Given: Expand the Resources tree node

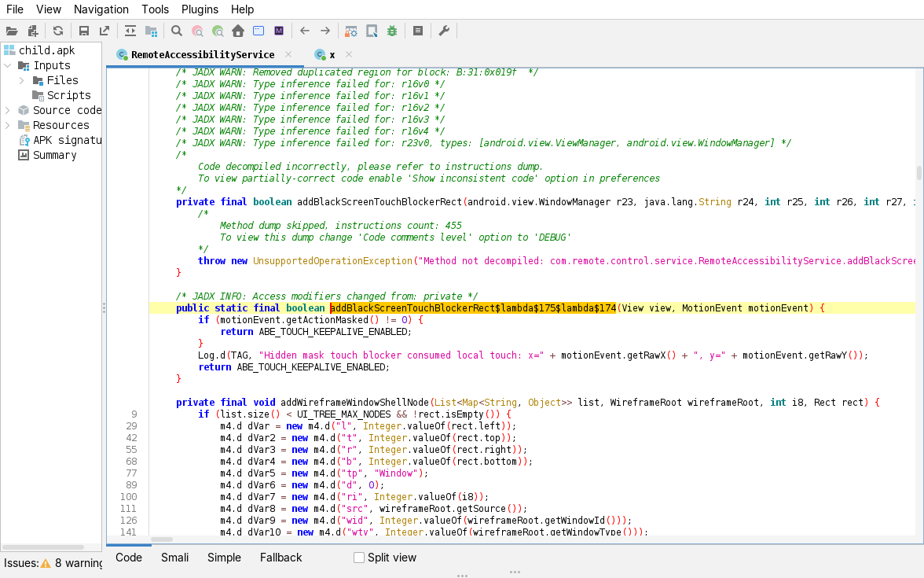Looking at the screenshot, I should [8, 125].
